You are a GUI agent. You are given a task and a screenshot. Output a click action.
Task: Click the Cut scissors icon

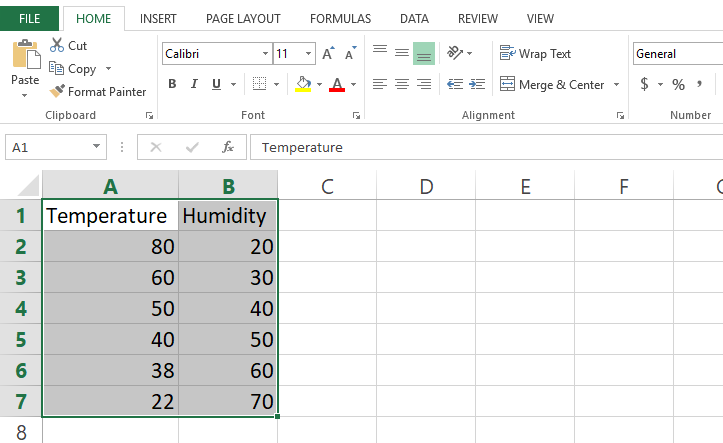(56, 46)
